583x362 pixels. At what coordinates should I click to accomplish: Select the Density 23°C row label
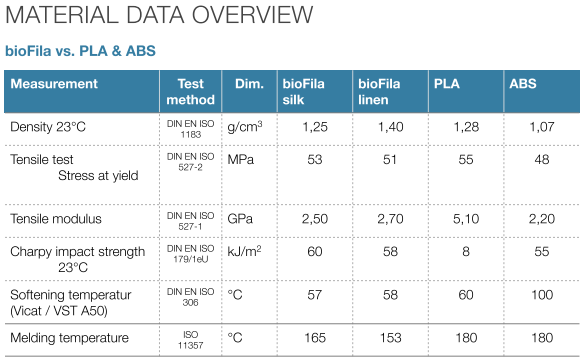point(48,127)
